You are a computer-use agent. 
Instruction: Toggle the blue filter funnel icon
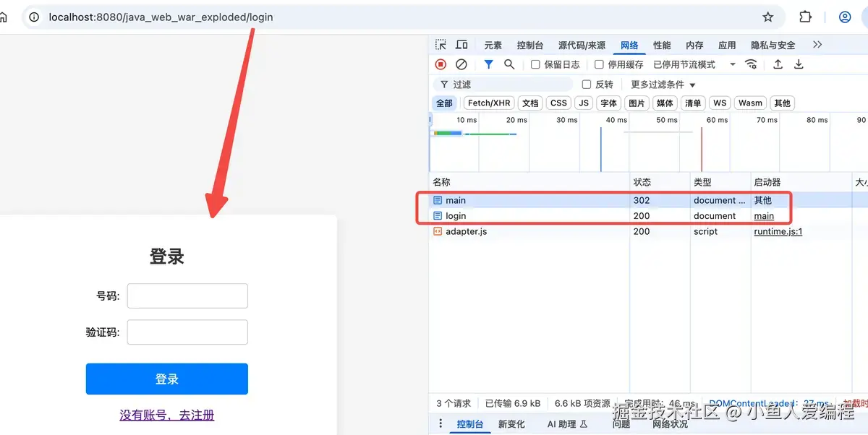click(x=488, y=64)
